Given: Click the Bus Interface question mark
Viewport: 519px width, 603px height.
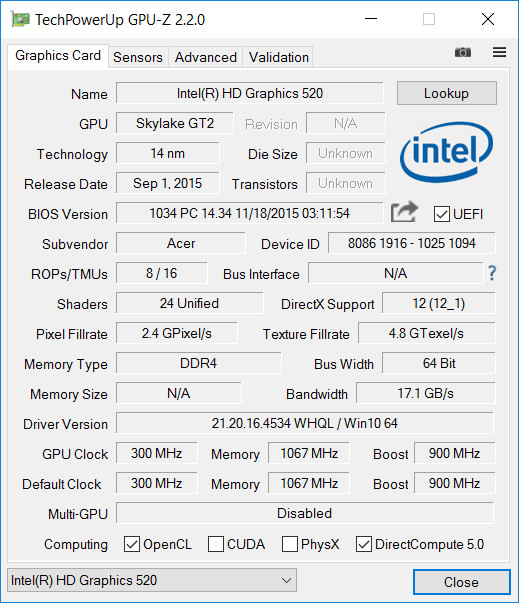Looking at the screenshot, I should 492,273.
